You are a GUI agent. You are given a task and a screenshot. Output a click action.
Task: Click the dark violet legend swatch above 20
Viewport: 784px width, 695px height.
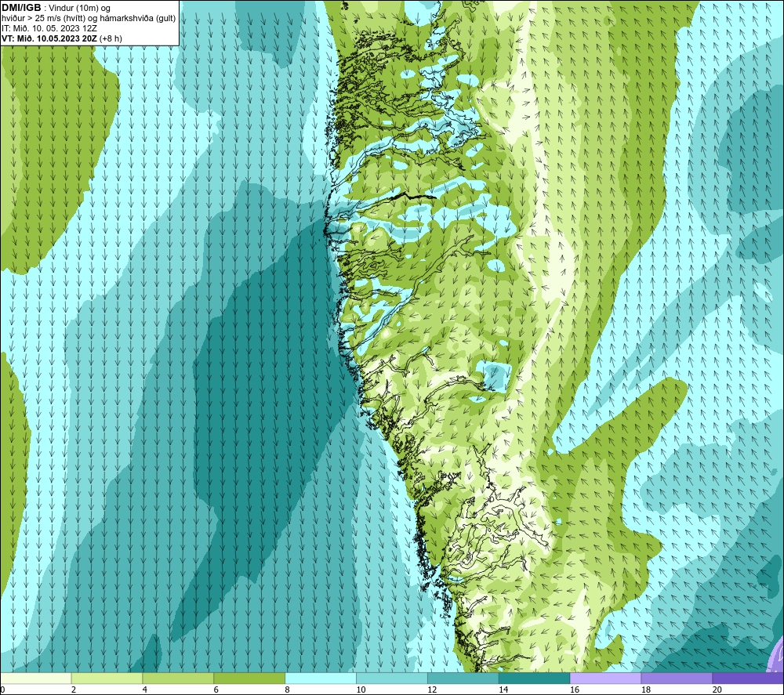click(748, 678)
